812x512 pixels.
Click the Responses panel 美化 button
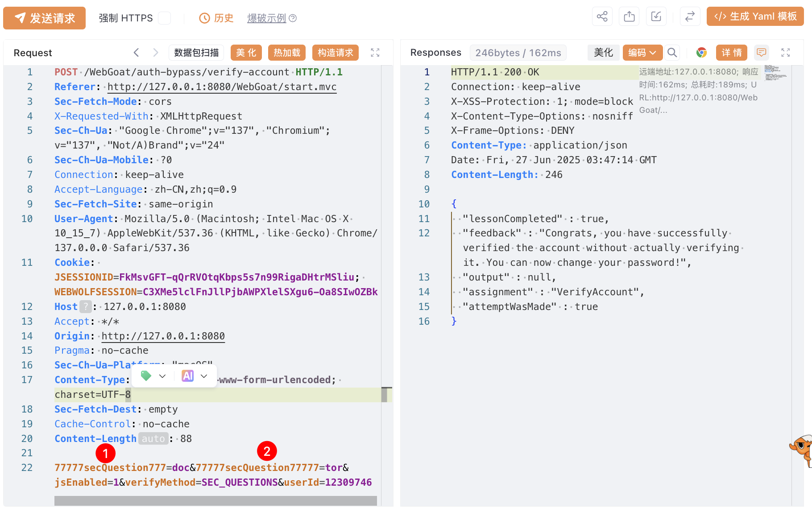(x=603, y=53)
